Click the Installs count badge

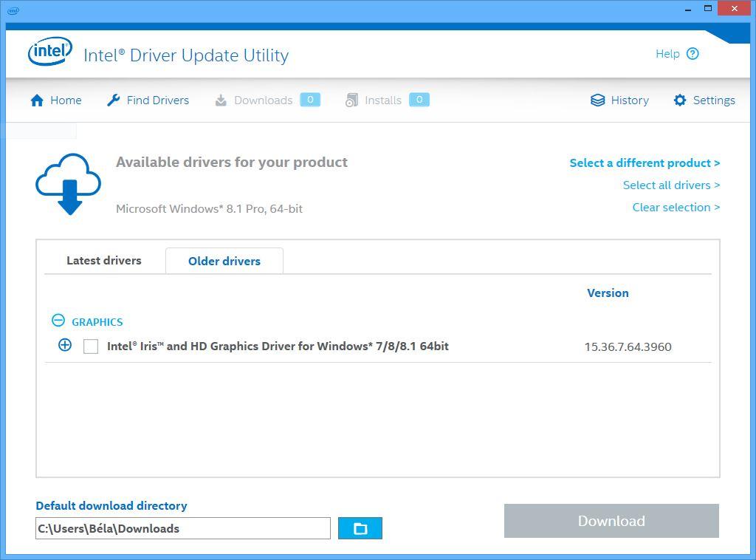click(419, 100)
